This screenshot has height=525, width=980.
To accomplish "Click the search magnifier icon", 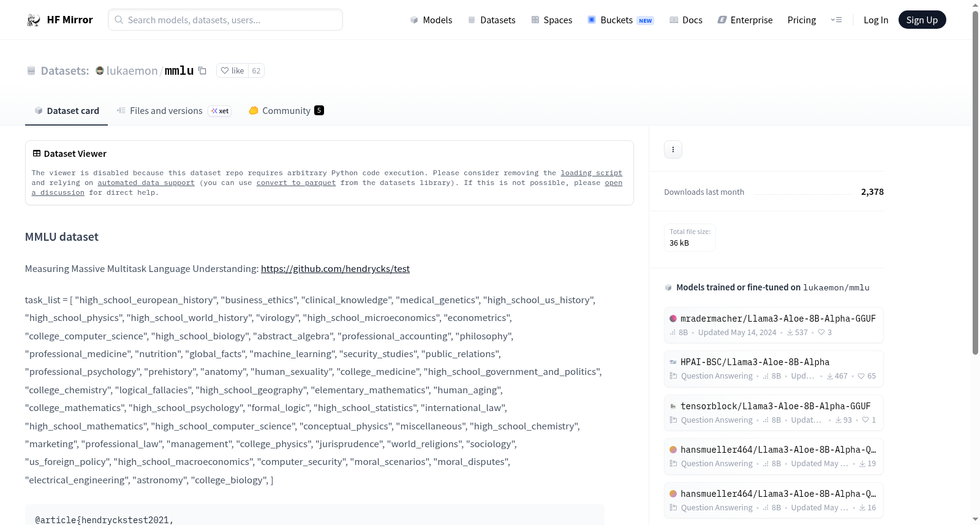I will coord(119,20).
